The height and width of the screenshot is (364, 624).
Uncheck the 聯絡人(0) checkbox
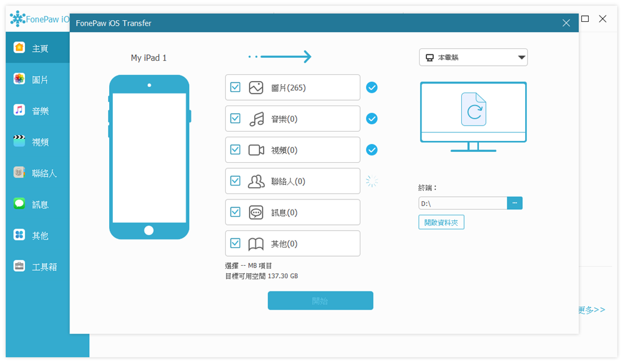[235, 180]
